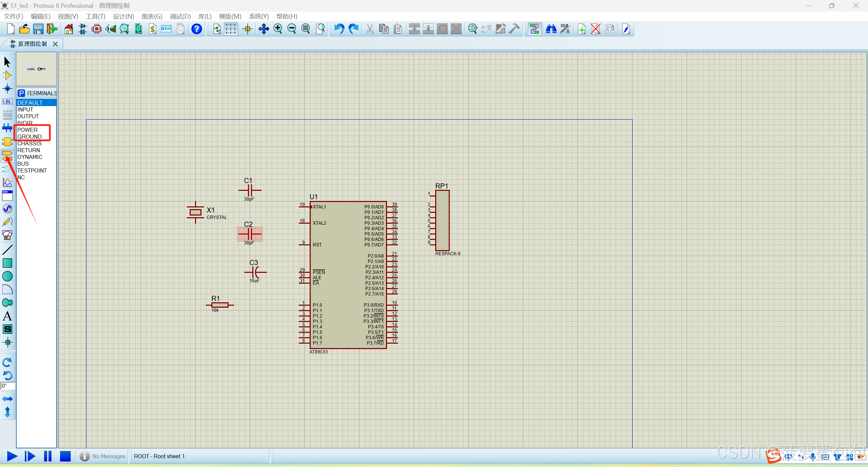868x467 pixels.
Task: Open the 库(L) library menu
Action: point(205,16)
